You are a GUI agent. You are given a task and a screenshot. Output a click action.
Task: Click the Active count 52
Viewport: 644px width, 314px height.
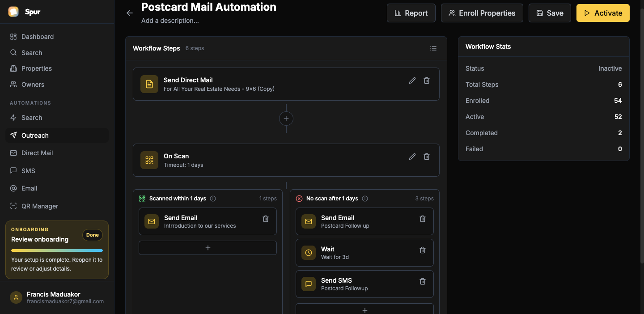coord(618,117)
